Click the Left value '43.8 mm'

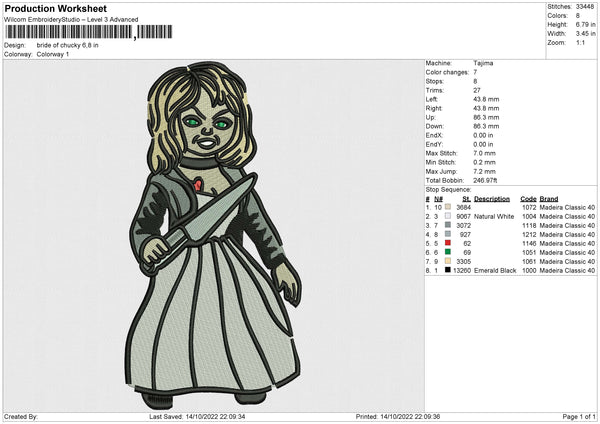tap(486, 99)
